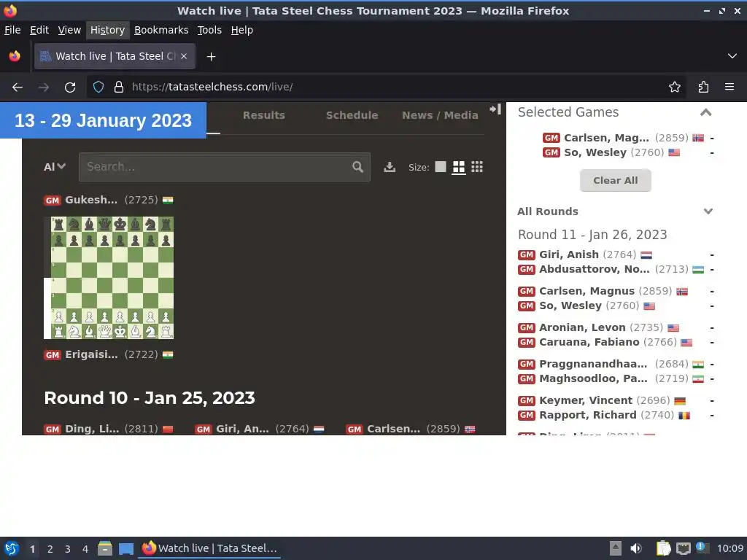Go back to the previous page
Screen dimensions: 747x560
pyautogui.click(x=18, y=87)
